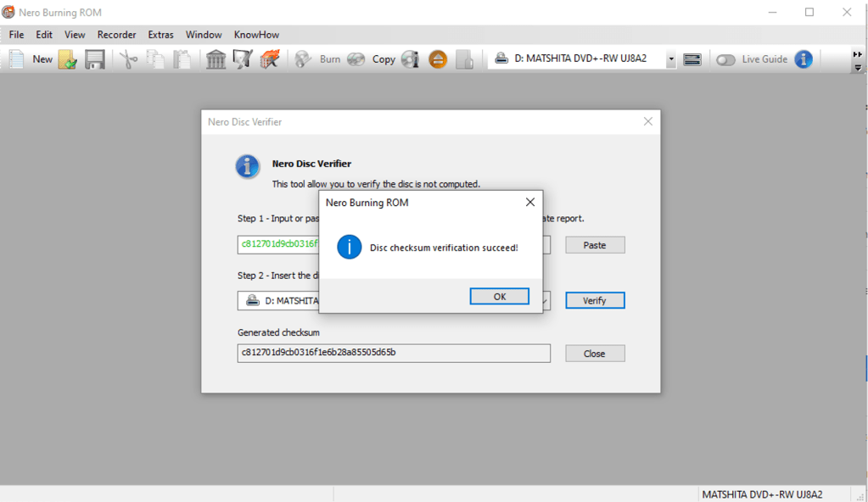Toggle the Live Guide switch
868x502 pixels.
click(x=725, y=59)
